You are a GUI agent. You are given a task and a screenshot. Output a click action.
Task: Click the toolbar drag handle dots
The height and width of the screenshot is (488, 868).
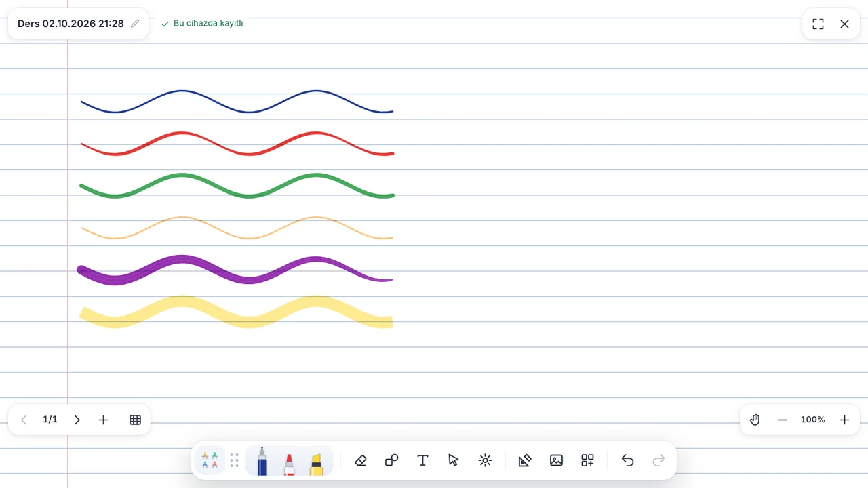235,461
